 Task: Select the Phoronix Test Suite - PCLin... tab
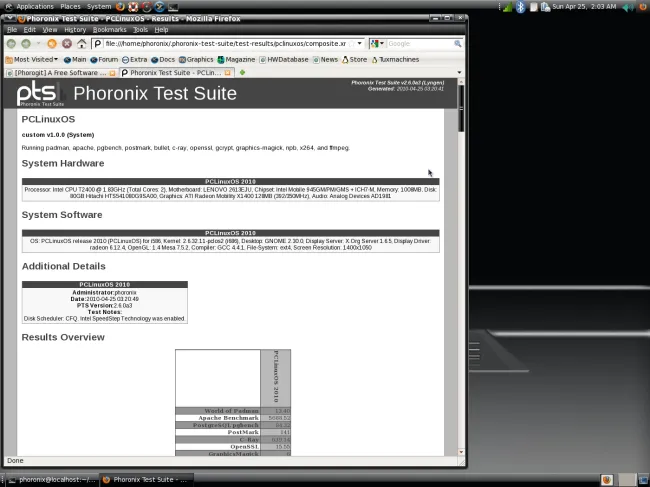[177, 73]
